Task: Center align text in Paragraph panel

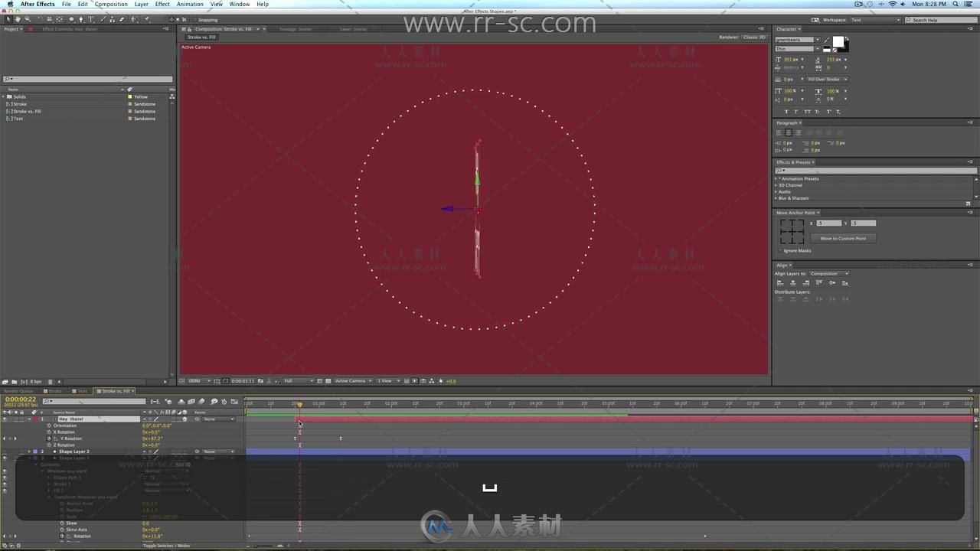Action: click(x=789, y=132)
